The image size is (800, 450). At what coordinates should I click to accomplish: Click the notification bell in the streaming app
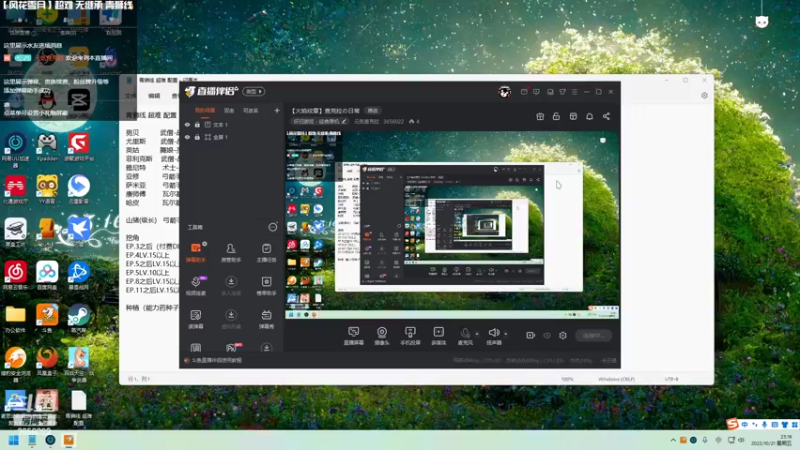(589, 116)
